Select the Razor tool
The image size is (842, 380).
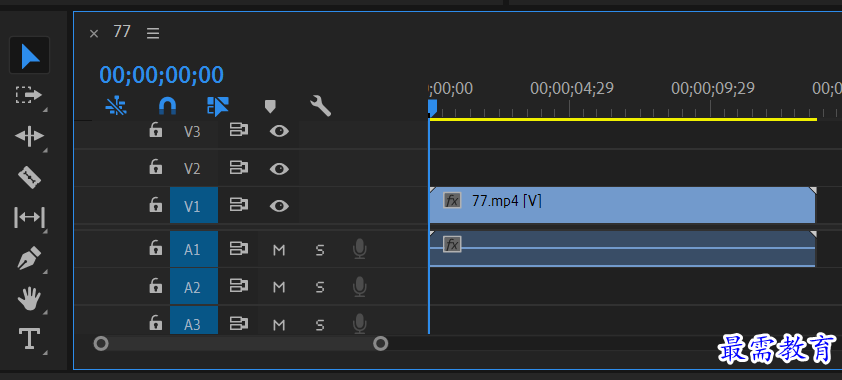point(29,177)
